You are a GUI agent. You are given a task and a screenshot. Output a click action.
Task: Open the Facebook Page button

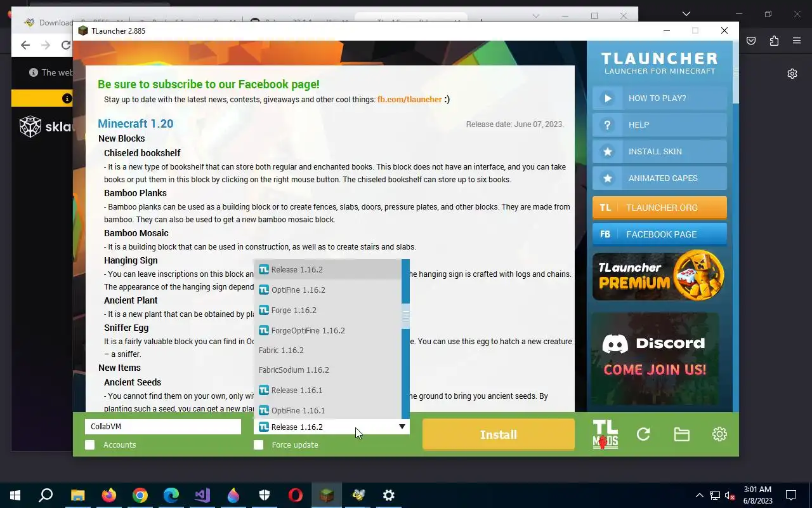click(x=660, y=234)
